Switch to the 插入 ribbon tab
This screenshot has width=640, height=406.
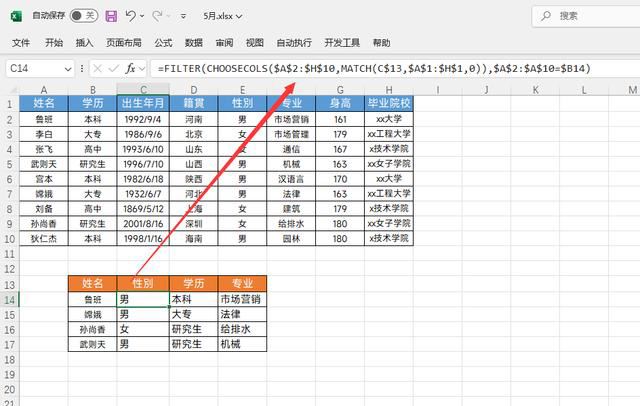[x=84, y=43]
